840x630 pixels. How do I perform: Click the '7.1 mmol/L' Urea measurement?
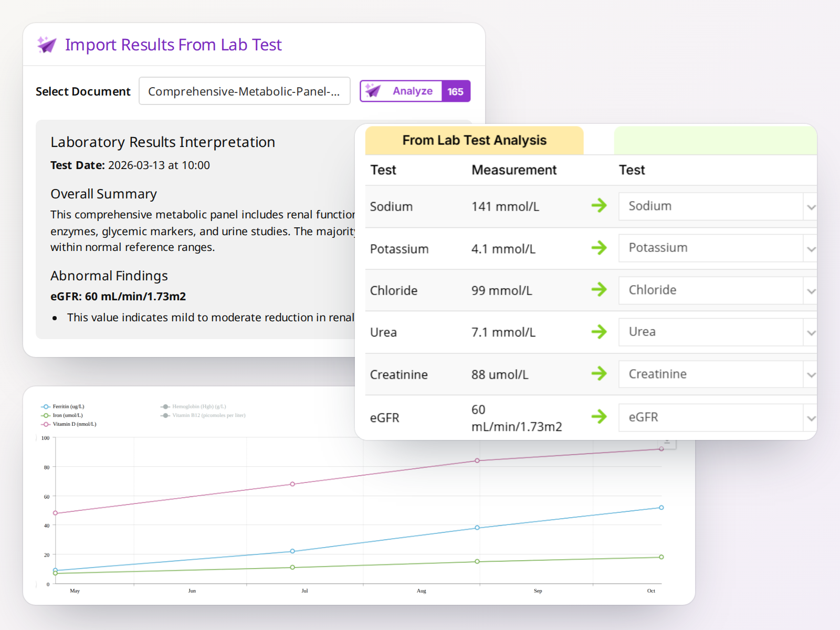click(503, 332)
